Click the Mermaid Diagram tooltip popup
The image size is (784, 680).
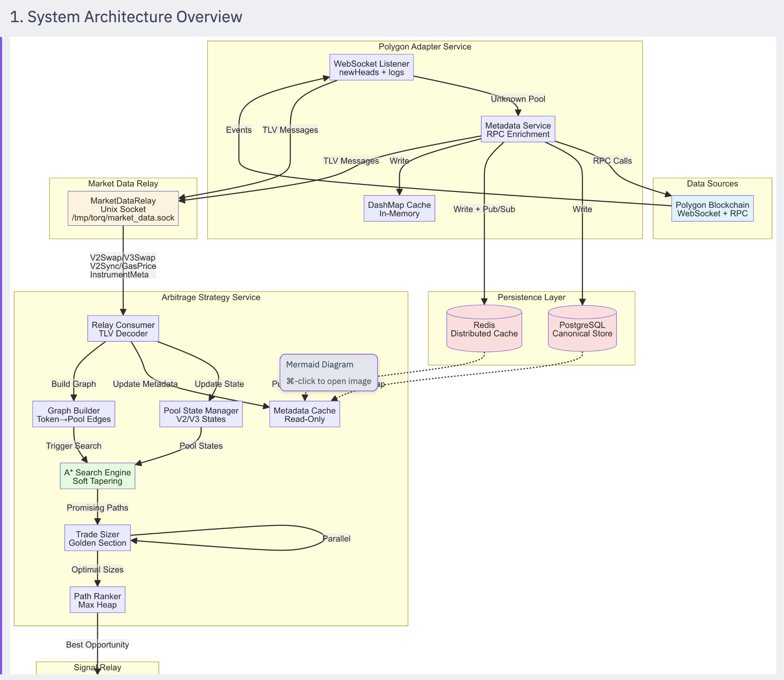pos(328,372)
